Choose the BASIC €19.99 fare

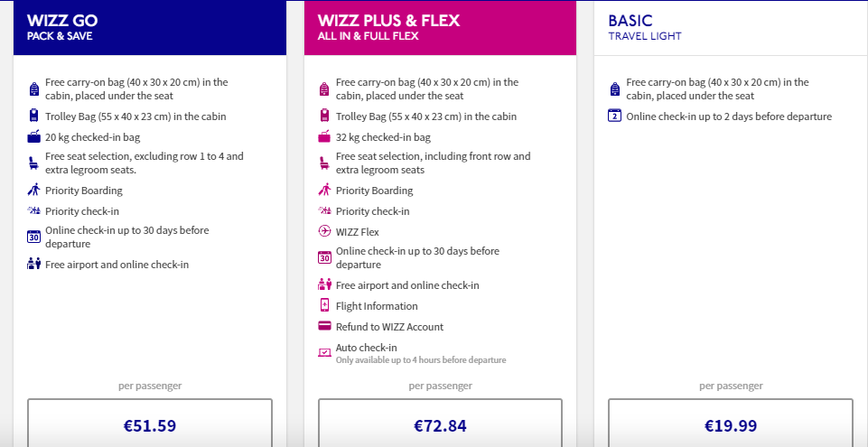click(731, 423)
